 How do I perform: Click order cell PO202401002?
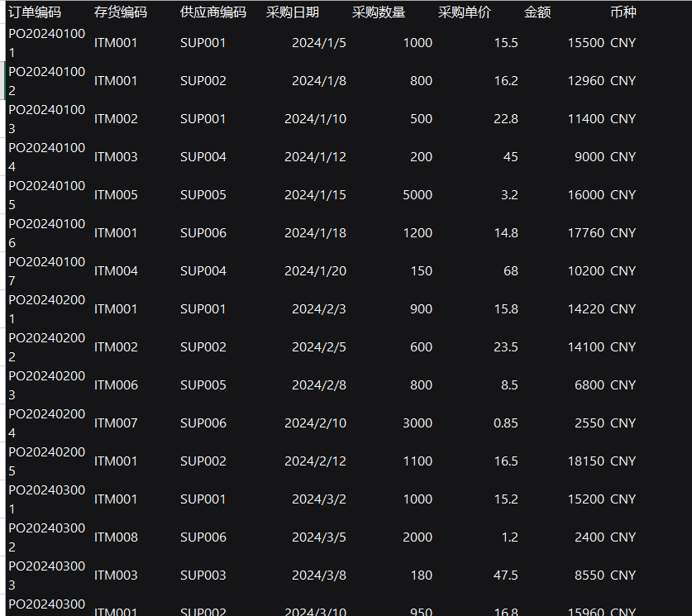47,81
